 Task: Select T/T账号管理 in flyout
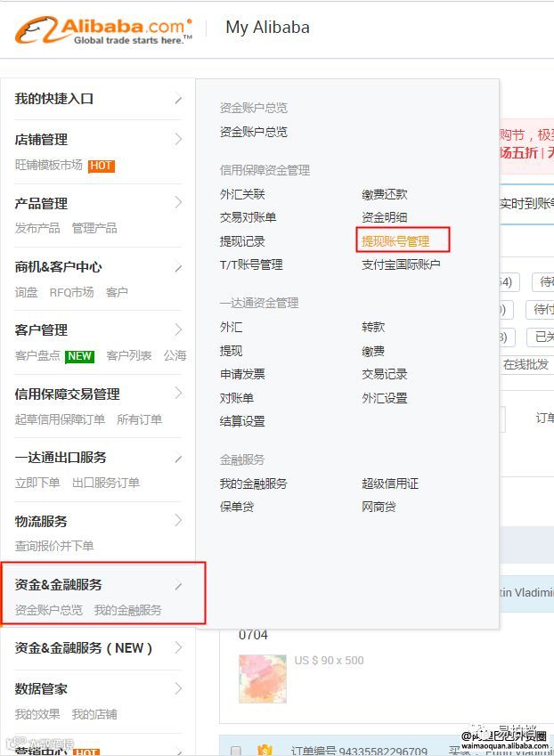251,264
